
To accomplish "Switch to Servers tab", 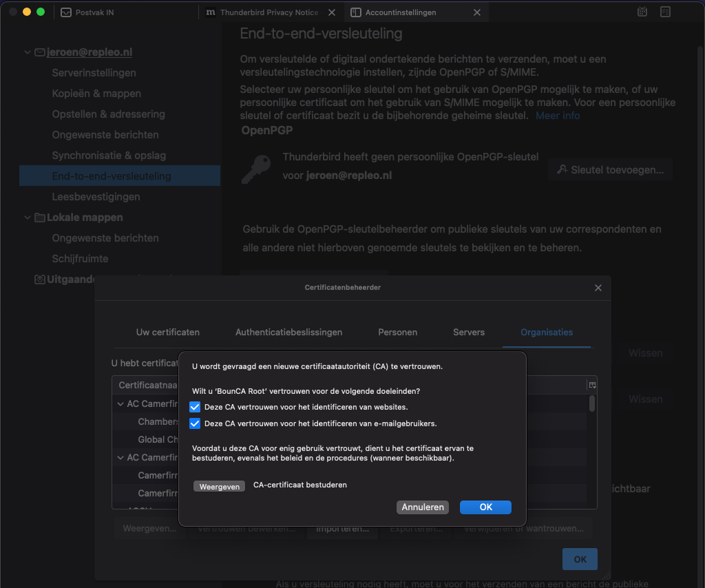I will point(468,332).
